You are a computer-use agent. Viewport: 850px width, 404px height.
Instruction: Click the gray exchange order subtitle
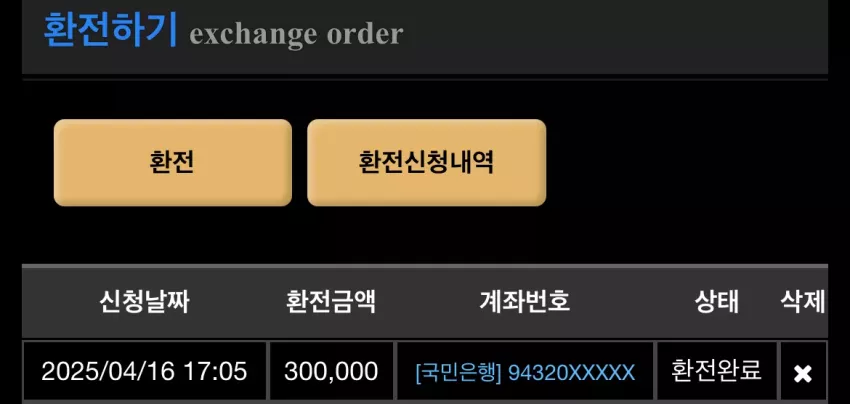[x=297, y=35]
